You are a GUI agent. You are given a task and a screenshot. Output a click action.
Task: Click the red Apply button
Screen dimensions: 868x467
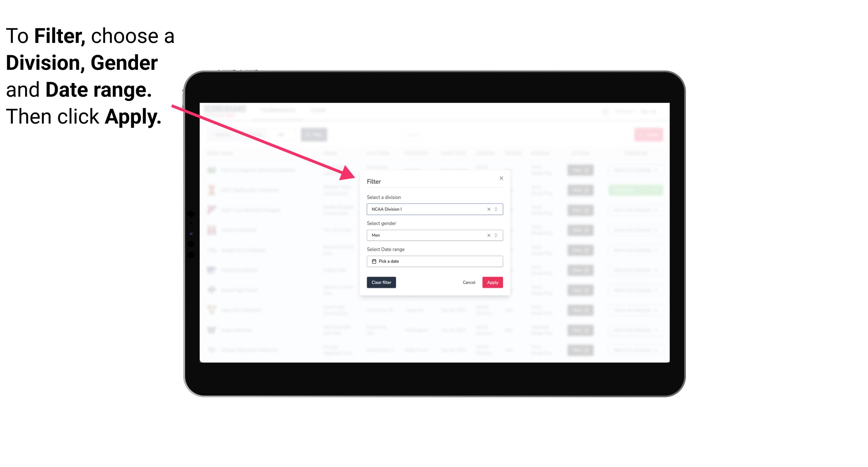[x=492, y=283]
